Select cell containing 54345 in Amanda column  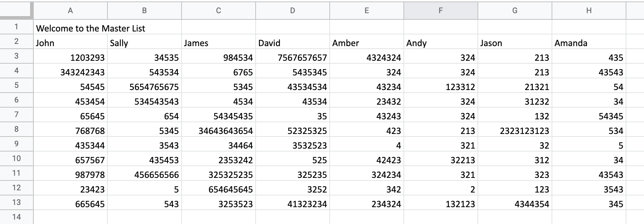tap(589, 115)
